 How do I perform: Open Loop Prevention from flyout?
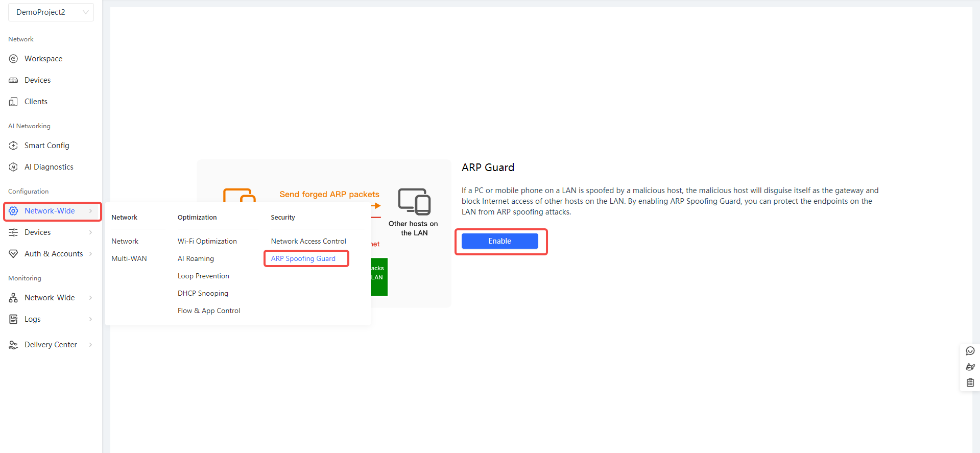coord(203,276)
